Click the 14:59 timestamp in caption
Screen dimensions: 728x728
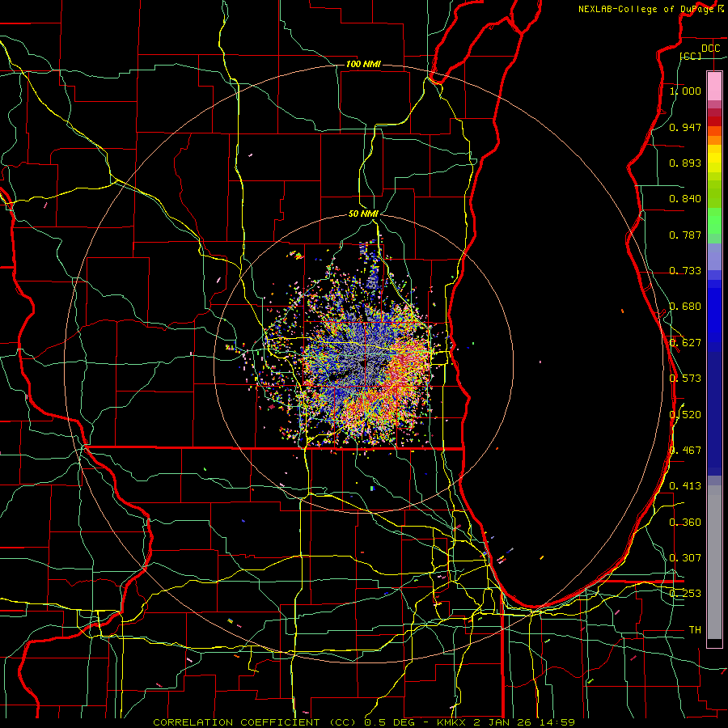pyautogui.click(x=556, y=722)
